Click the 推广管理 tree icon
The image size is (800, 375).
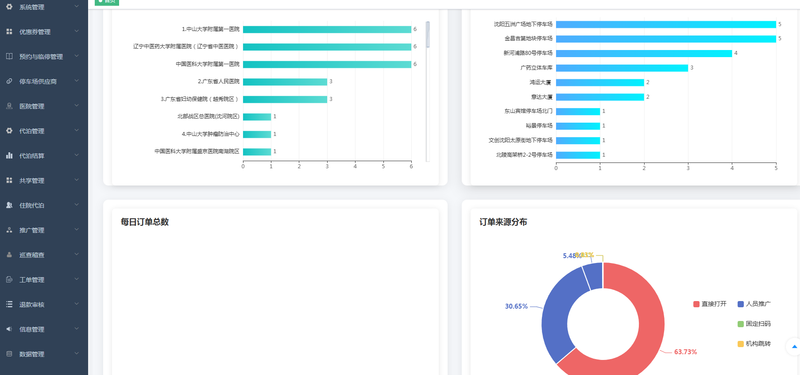[9, 230]
